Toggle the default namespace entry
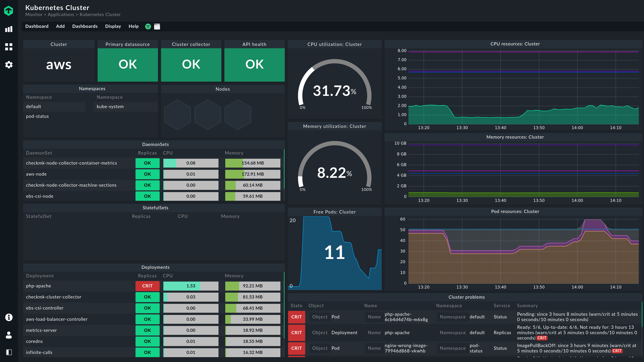Viewport: 644px width, 362px height. (33, 107)
